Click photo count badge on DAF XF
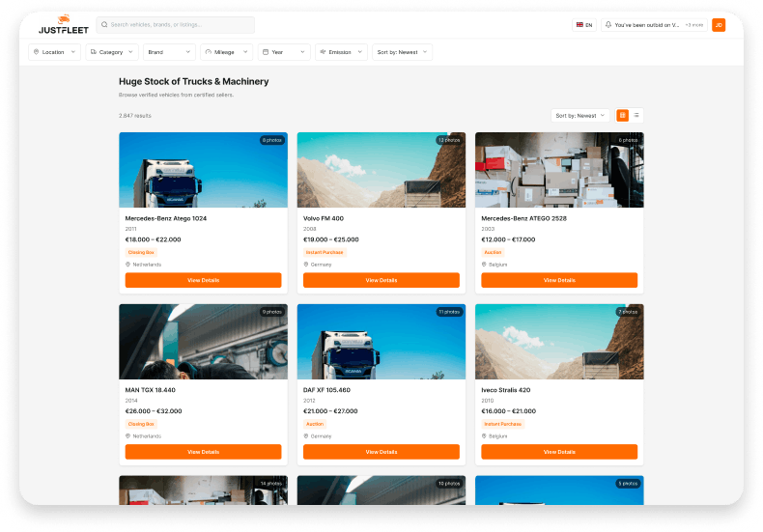The width and height of the screenshot is (763, 532). tap(449, 312)
